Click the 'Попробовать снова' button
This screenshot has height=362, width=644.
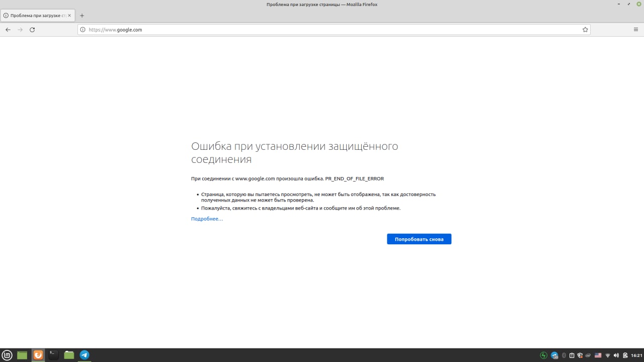419,239
